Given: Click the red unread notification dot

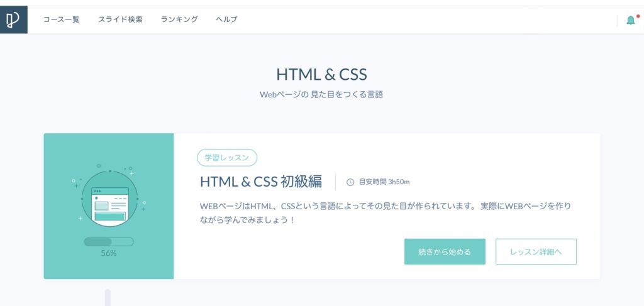Looking at the screenshot, I should click(x=638, y=16).
